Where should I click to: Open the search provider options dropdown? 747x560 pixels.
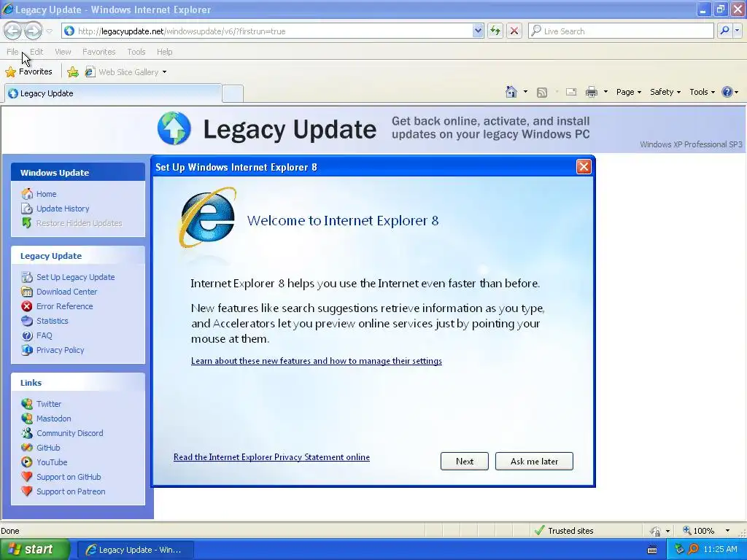tap(737, 31)
